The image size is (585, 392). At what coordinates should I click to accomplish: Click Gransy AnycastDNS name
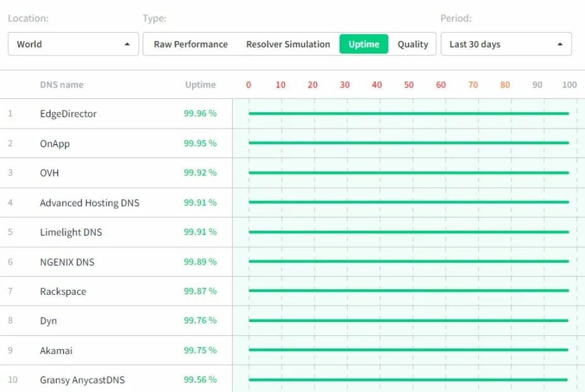click(x=83, y=379)
